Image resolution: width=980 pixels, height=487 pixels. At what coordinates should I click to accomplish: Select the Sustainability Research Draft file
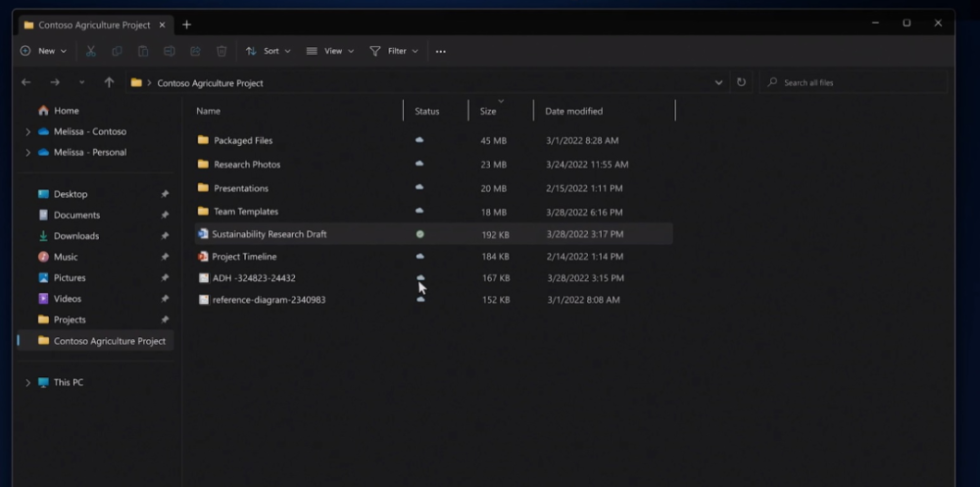coord(269,235)
